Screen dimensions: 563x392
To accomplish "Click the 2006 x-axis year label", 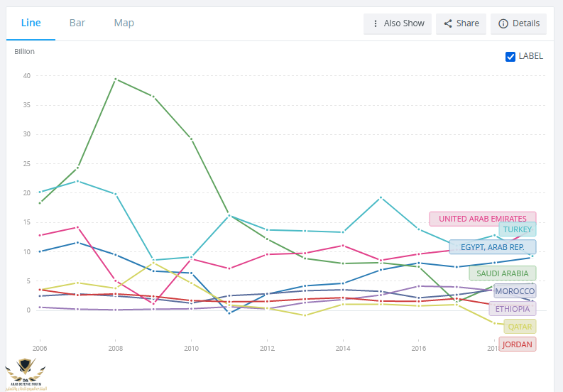I will click(x=40, y=348).
